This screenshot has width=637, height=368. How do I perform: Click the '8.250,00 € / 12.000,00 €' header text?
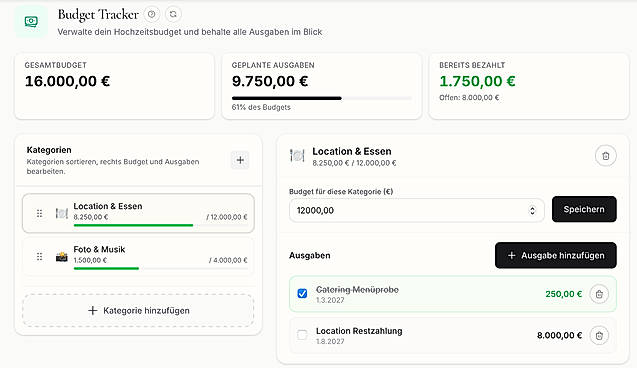pyautogui.click(x=354, y=163)
